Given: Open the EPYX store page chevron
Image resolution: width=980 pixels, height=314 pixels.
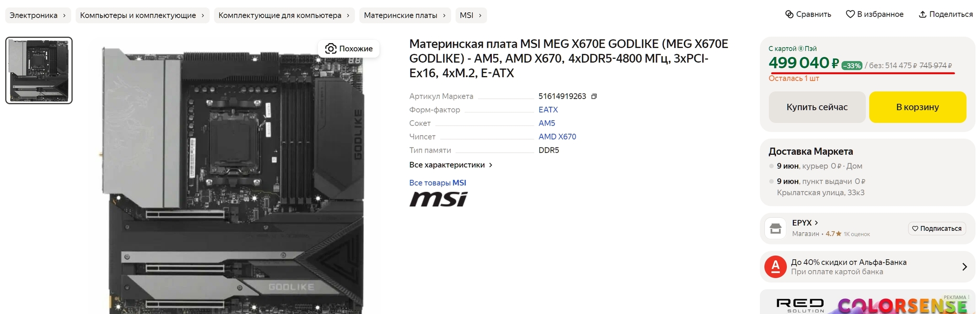Looking at the screenshot, I should coord(816,223).
